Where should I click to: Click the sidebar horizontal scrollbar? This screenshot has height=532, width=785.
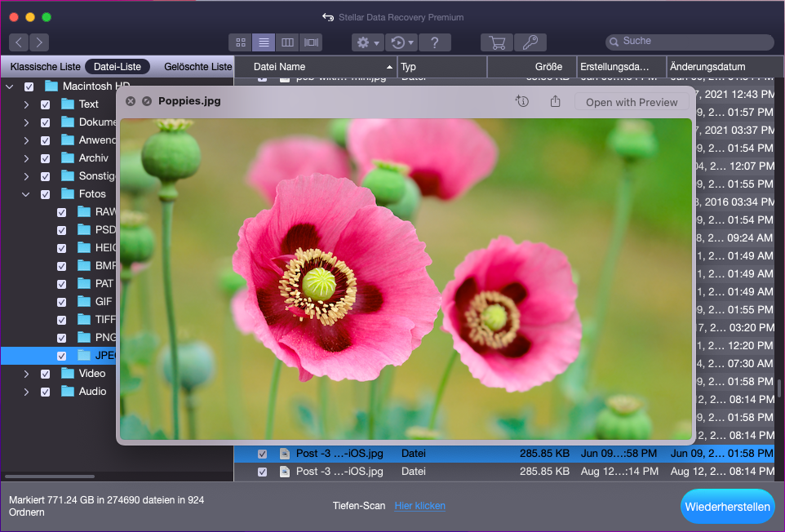point(49,477)
